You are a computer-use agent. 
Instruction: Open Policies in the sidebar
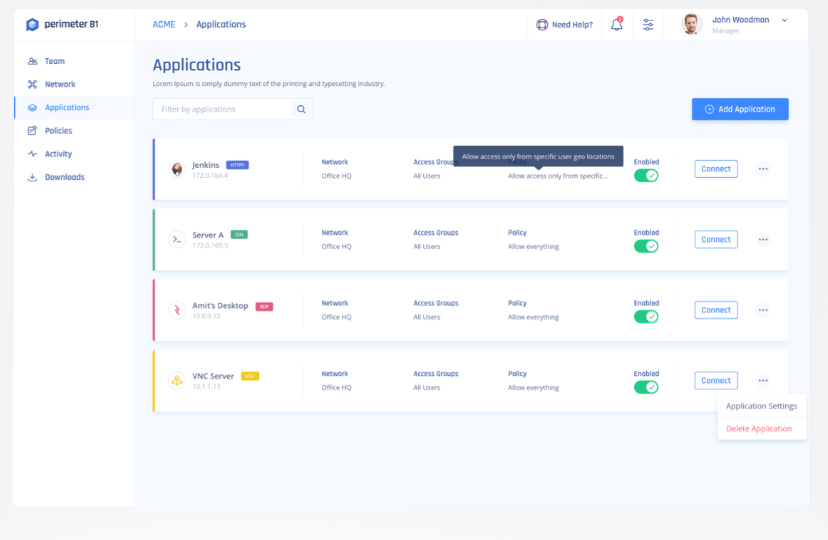(58, 130)
